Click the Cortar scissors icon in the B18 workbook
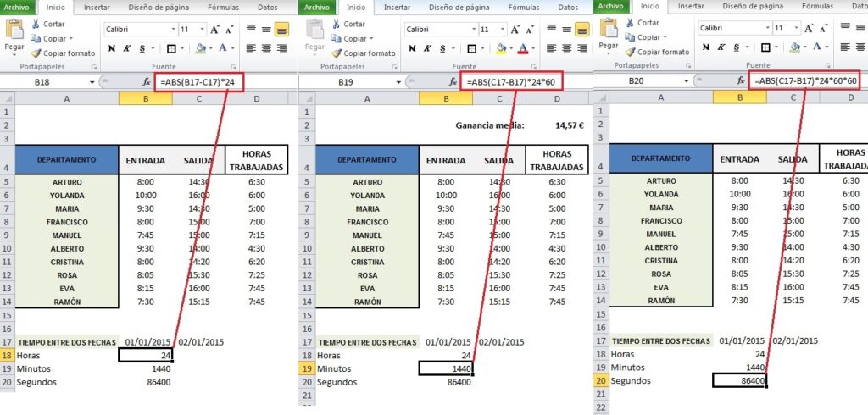The width and height of the screenshot is (868, 415). (36, 25)
